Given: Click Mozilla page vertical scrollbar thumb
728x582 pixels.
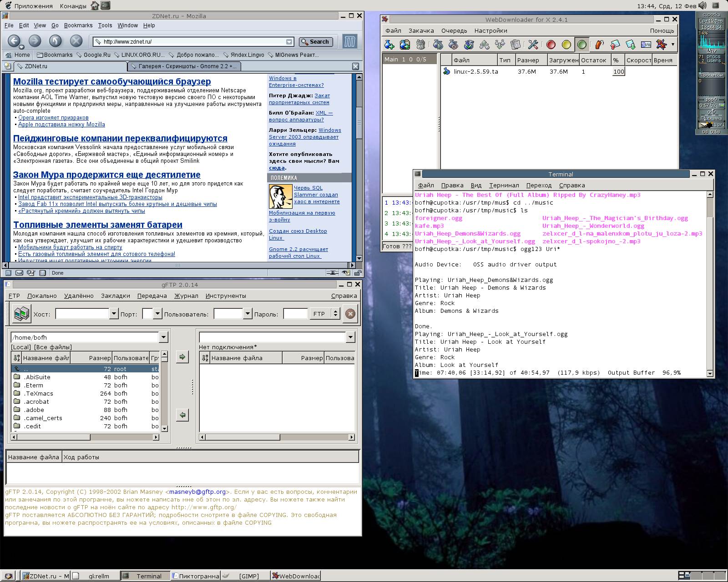Looking at the screenshot, I should (359, 123).
